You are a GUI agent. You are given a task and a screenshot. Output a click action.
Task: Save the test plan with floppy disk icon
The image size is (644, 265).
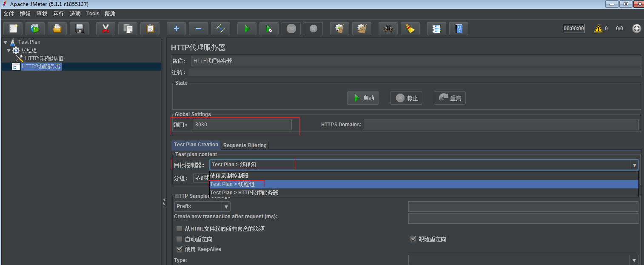[80, 28]
